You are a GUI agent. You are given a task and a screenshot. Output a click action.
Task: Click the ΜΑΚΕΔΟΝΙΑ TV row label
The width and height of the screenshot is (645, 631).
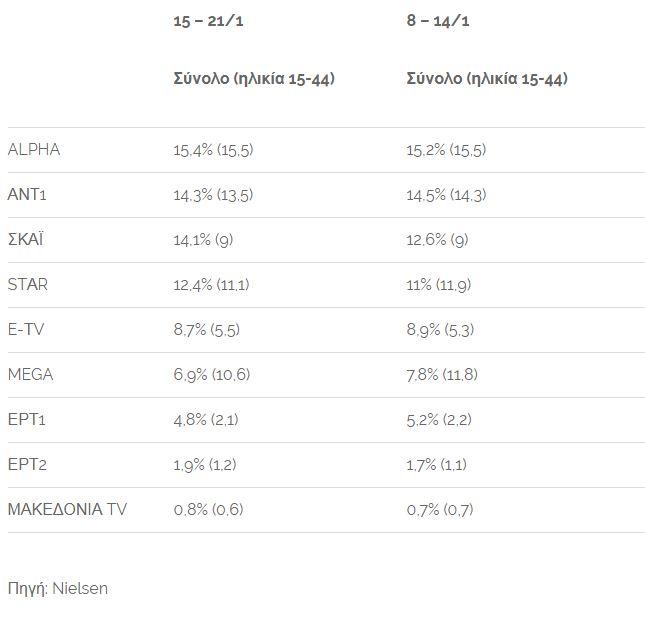coord(67,510)
